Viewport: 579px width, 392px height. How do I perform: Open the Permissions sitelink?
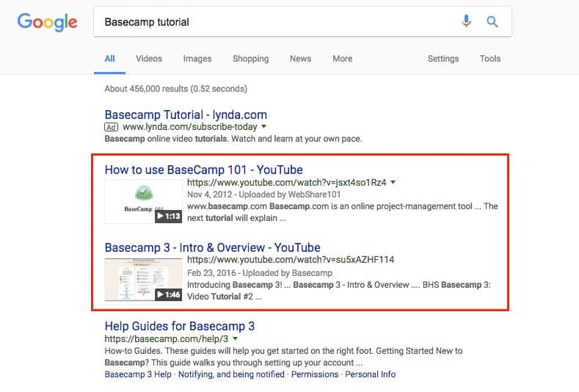point(315,374)
